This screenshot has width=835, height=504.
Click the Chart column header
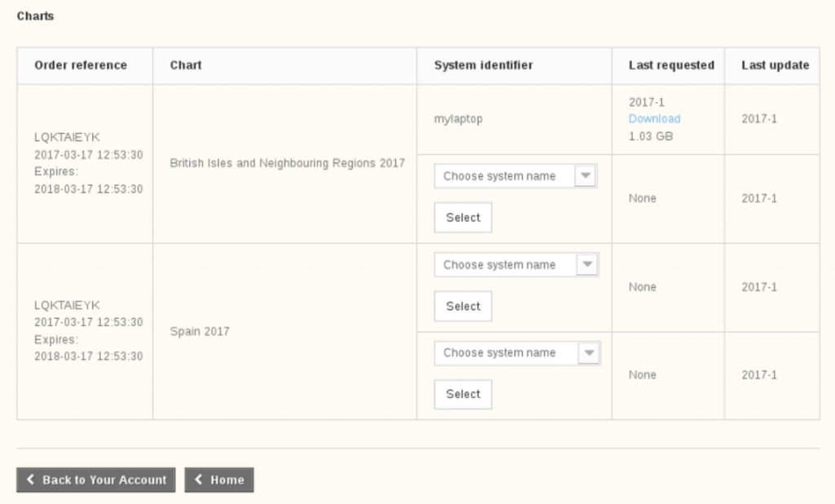tap(186, 65)
